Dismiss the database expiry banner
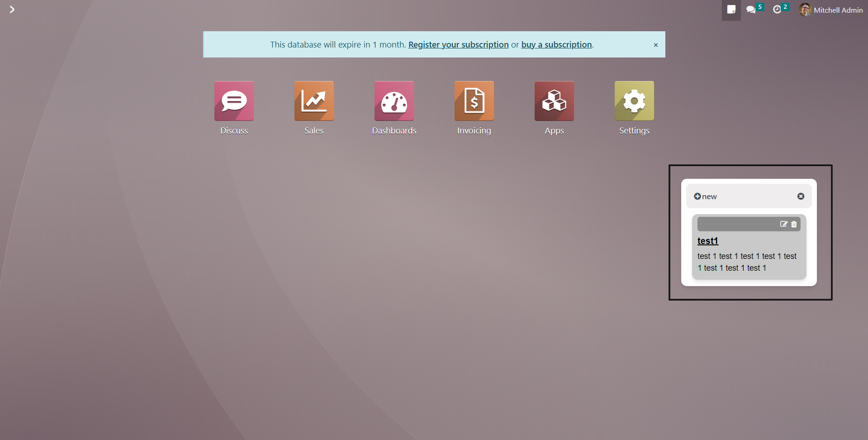868x440 pixels. (x=655, y=45)
